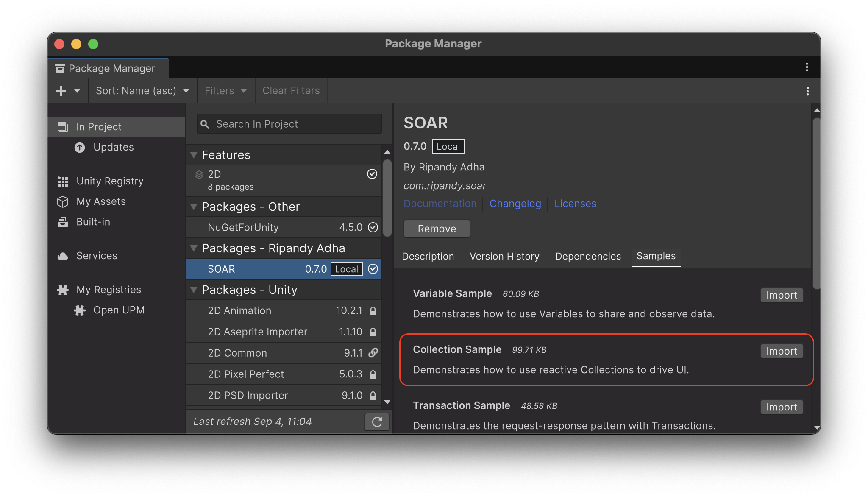Screen dimensions: 868x497
Task: Select Built-in packages in the sidebar
Action: (63, 222)
